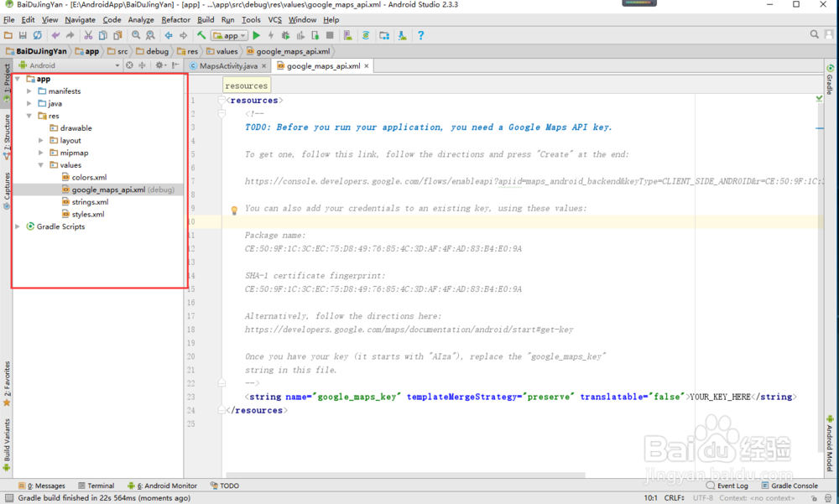This screenshot has width=839, height=504.
Task: Click the Search Everywhere magnifier icon
Action: pyautogui.click(x=815, y=34)
